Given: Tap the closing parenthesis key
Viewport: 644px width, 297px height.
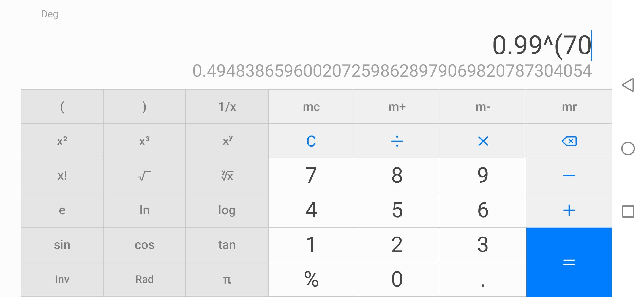Looking at the screenshot, I should [144, 107].
